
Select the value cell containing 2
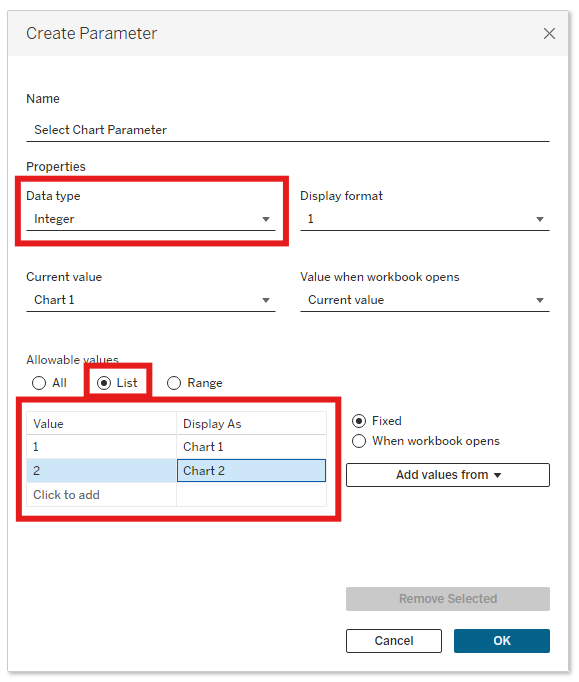(x=101, y=471)
